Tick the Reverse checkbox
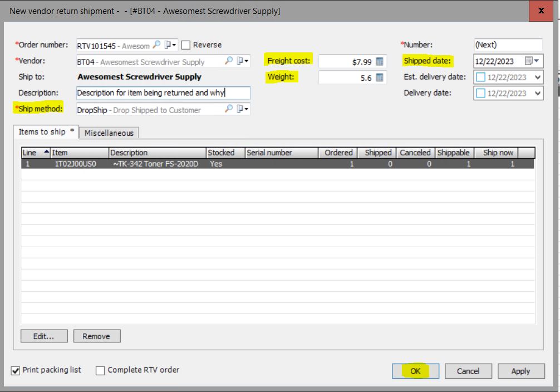Image resolution: width=560 pixels, height=392 pixels. tap(186, 45)
